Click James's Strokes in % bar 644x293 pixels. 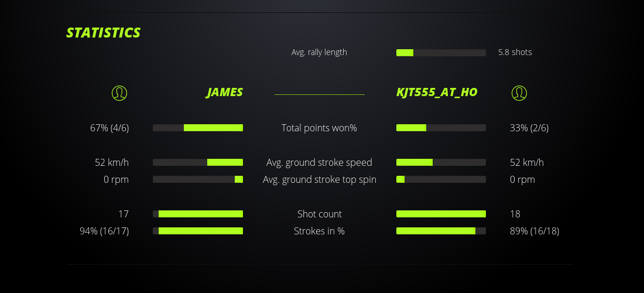coord(198,231)
